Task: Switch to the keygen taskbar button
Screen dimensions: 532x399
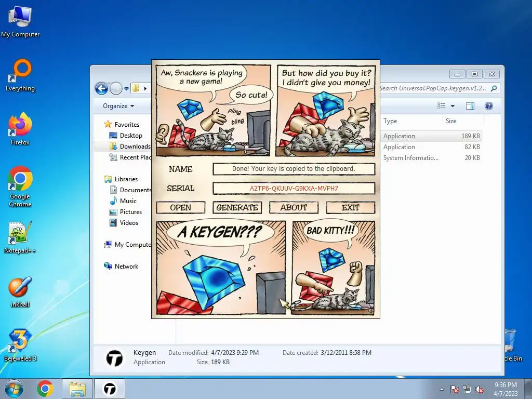Action: 110,389
